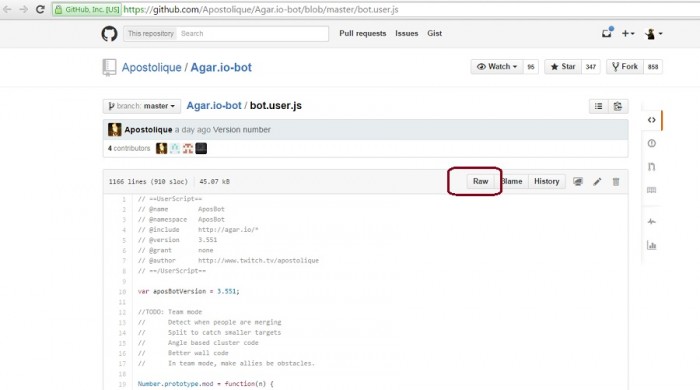Click the browser address bar URL
The height and width of the screenshot is (390, 700).
click(x=260, y=9)
